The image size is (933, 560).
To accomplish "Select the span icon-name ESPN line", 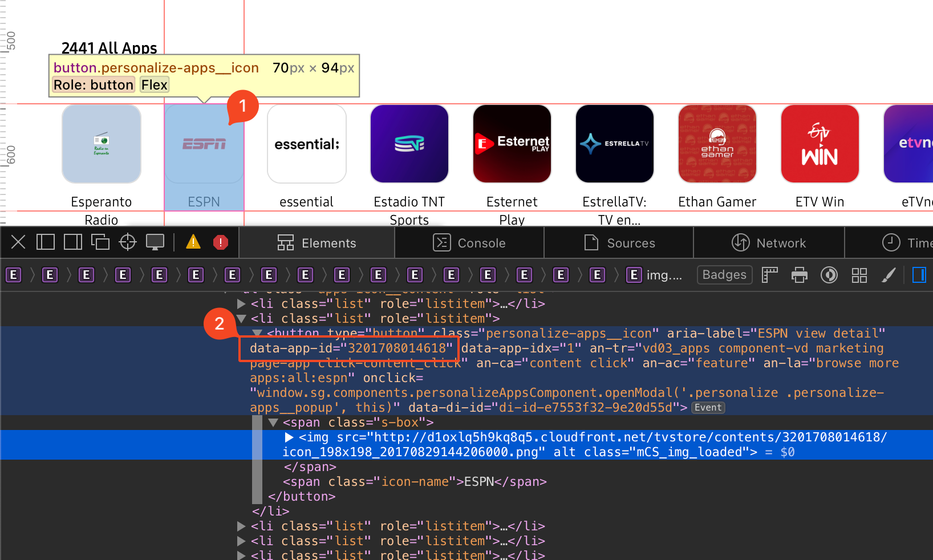I will pos(415,482).
